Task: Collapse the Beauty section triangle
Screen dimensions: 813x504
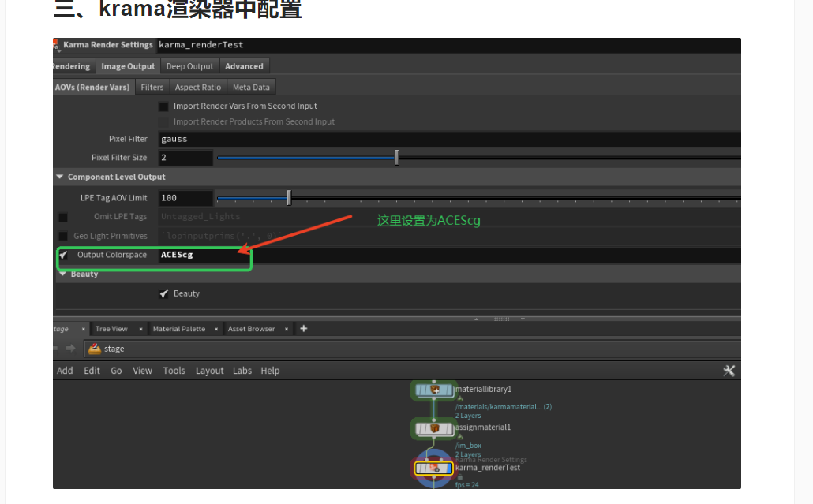Action: pyautogui.click(x=62, y=274)
